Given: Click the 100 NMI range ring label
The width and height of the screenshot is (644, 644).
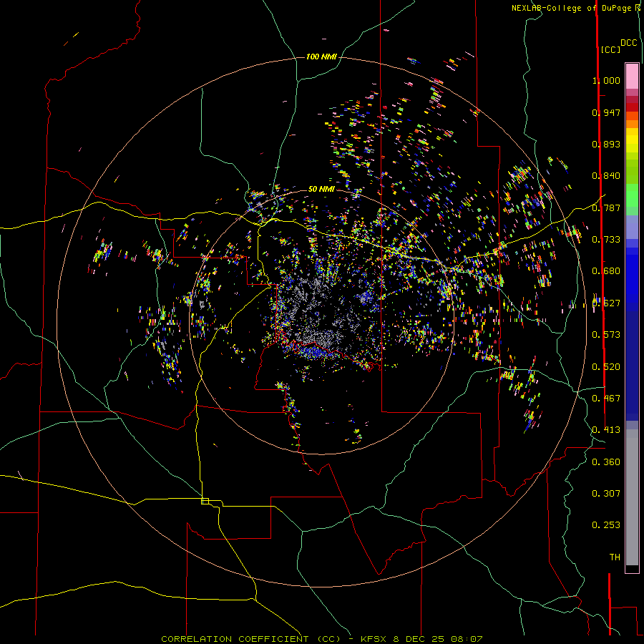Looking at the screenshot, I should [321, 57].
